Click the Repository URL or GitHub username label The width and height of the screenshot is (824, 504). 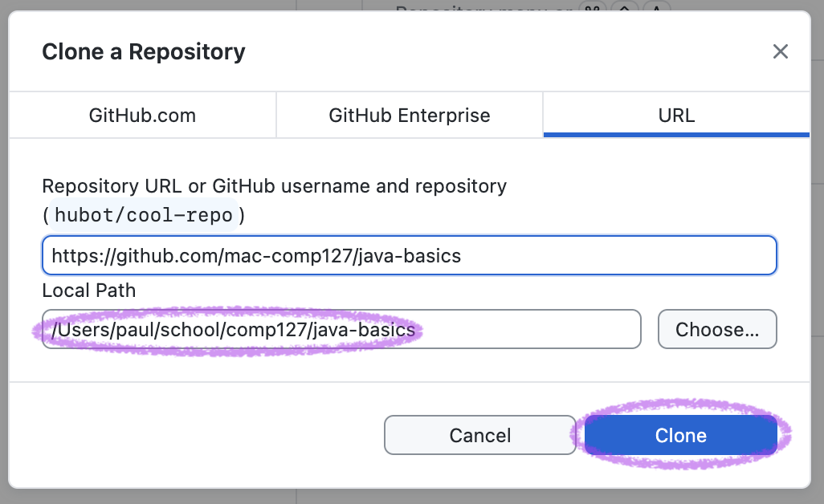coord(274,185)
